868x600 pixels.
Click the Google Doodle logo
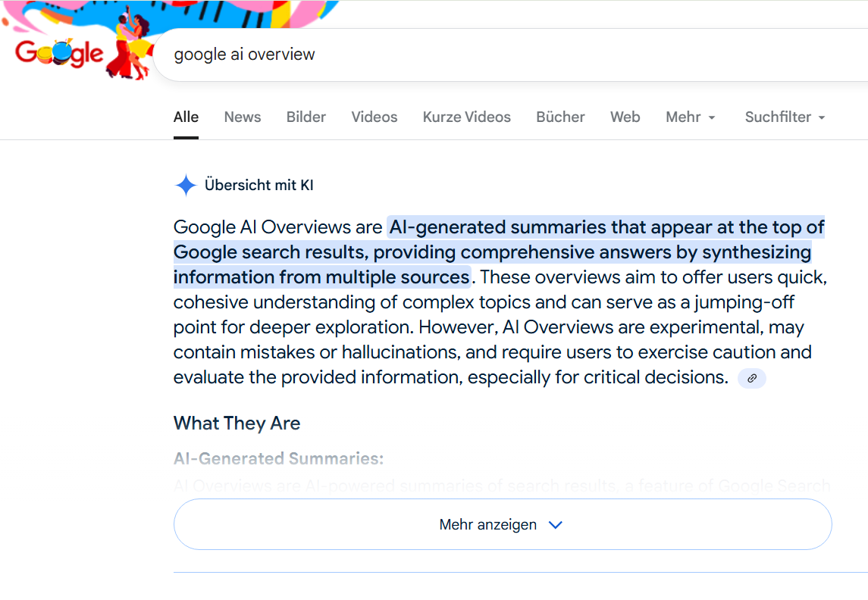(x=58, y=53)
